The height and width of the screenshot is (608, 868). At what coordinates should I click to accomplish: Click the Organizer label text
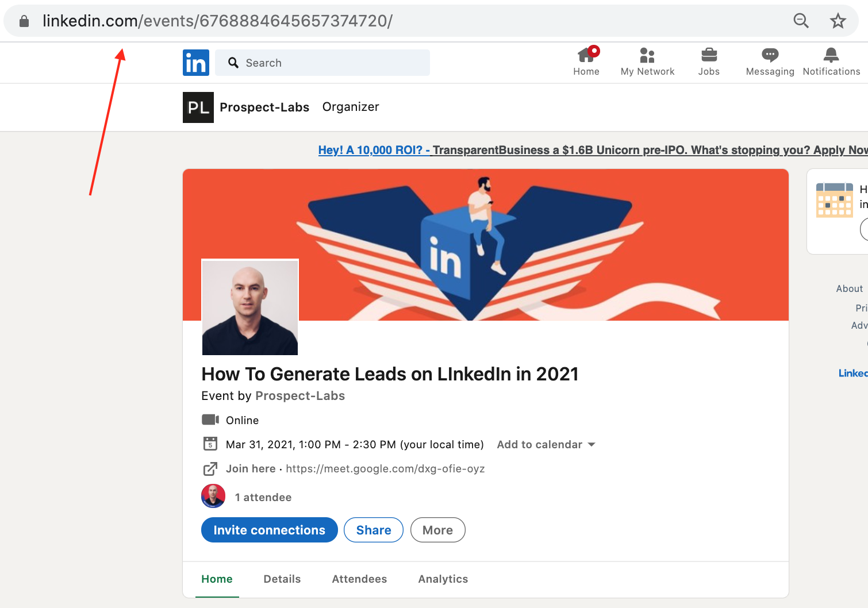click(351, 107)
